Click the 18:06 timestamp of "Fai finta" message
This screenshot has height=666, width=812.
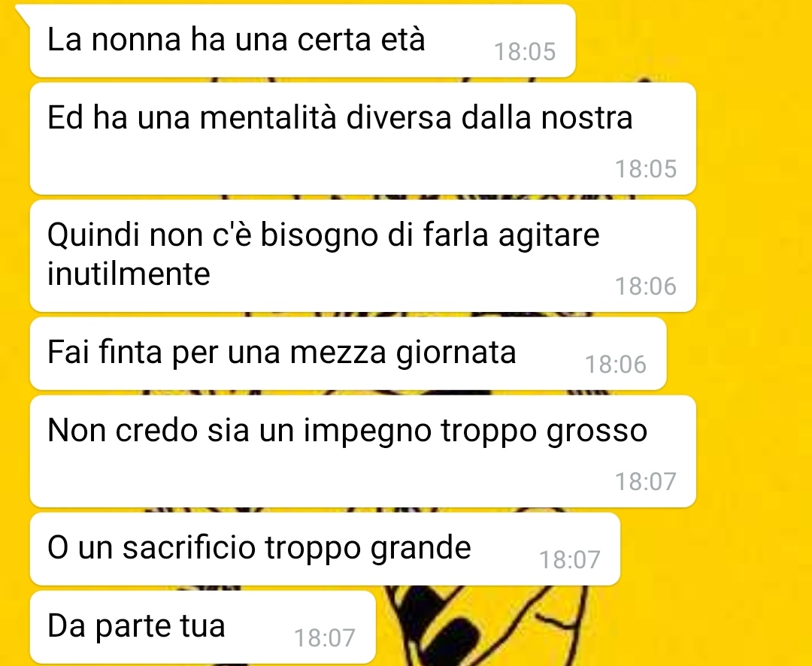pyautogui.click(x=616, y=365)
